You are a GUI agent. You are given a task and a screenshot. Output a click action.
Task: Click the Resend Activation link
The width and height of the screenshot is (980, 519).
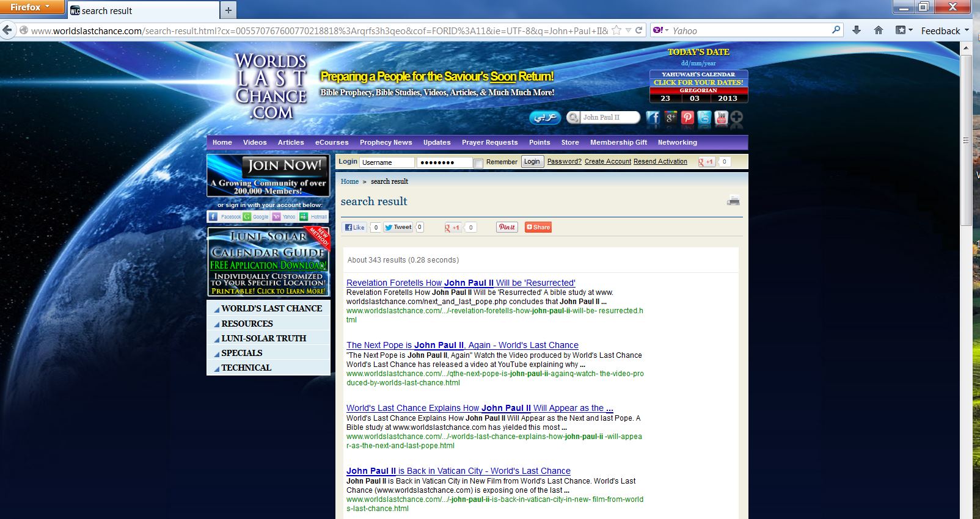point(660,162)
